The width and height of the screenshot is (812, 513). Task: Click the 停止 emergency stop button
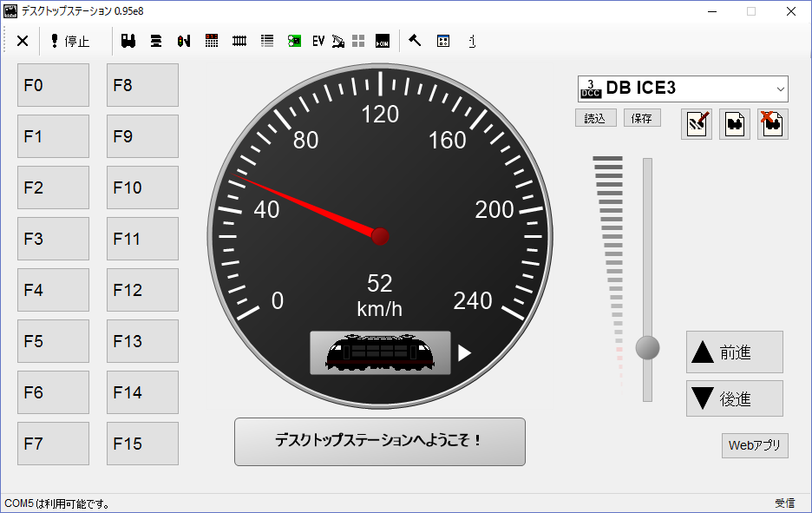pos(70,41)
